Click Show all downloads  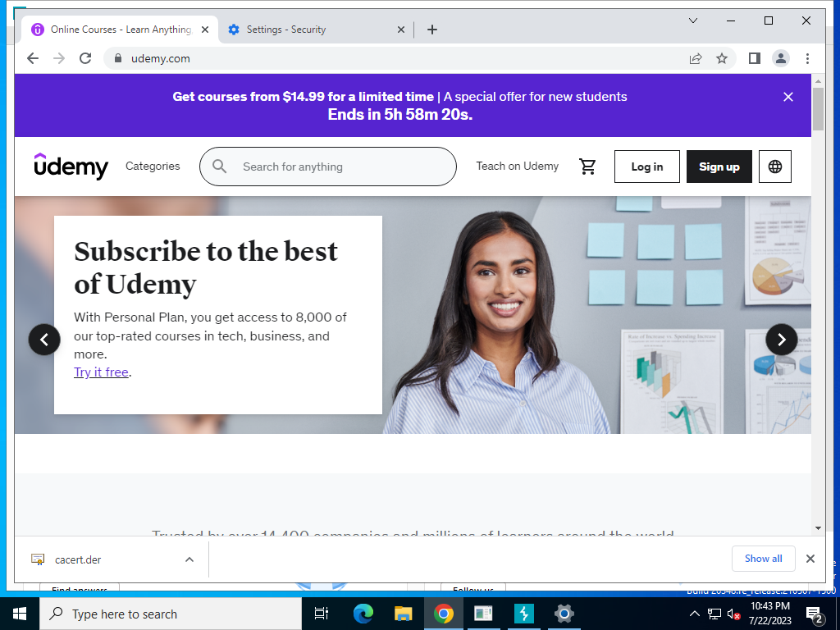tap(764, 559)
